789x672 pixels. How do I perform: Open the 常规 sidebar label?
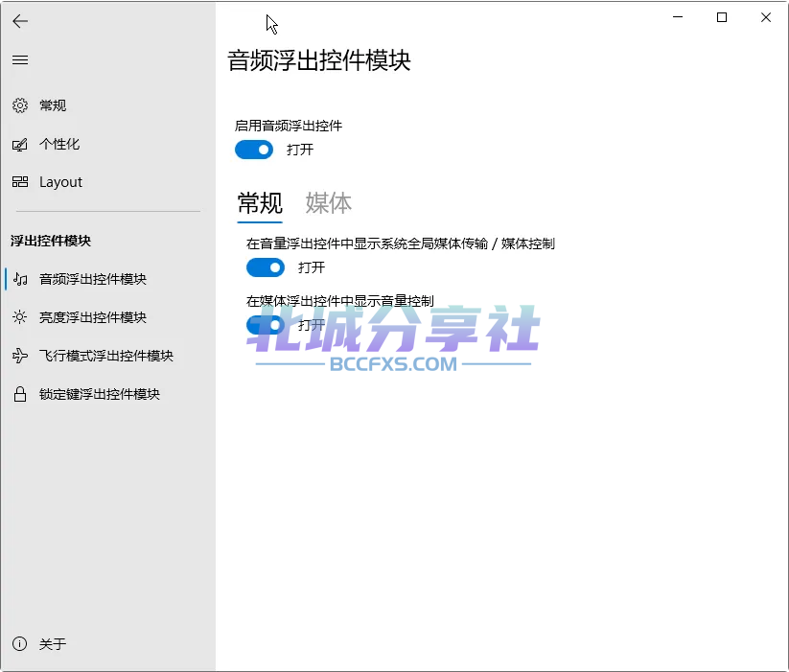[53, 105]
